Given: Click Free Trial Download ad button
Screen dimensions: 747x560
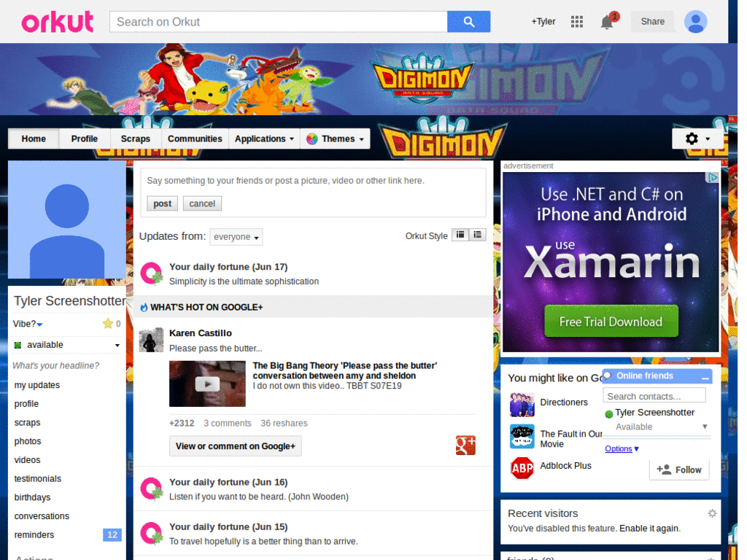Looking at the screenshot, I should (611, 322).
